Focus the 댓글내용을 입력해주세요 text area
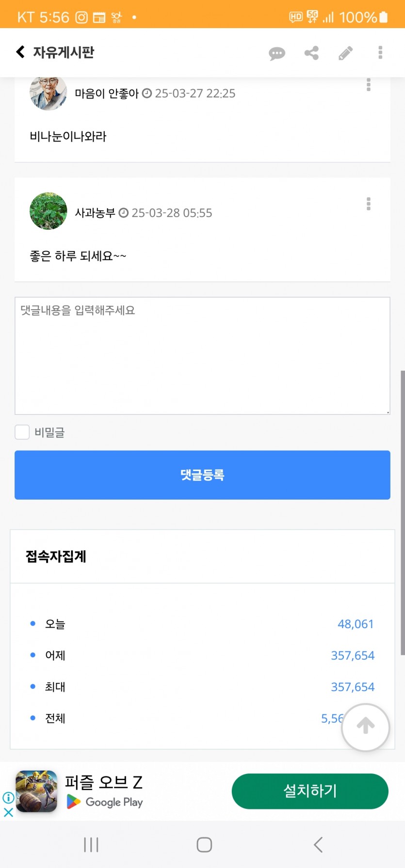Viewport: 405px width, 868px height. (x=202, y=356)
